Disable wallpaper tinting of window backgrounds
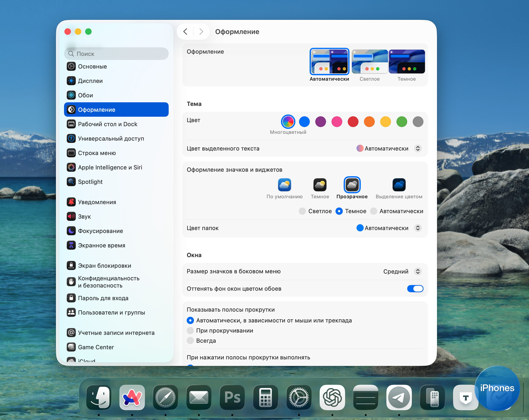Viewport: 529px width, 420px height. pyautogui.click(x=415, y=289)
